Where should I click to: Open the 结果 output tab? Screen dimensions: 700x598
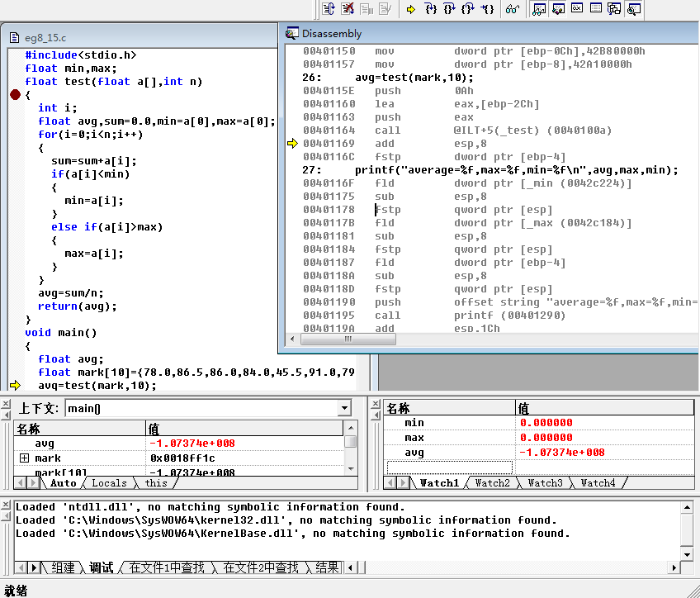coord(326,567)
